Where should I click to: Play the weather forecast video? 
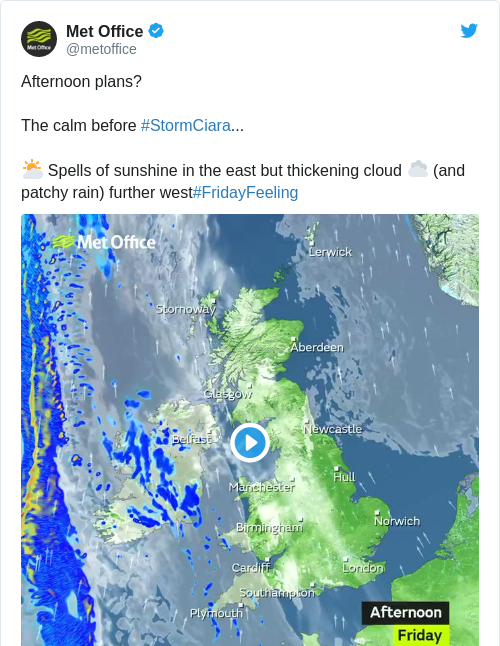pos(250,443)
